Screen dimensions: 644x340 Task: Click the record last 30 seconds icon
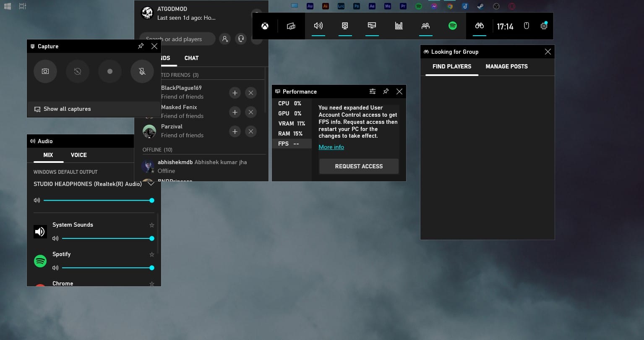(x=78, y=71)
